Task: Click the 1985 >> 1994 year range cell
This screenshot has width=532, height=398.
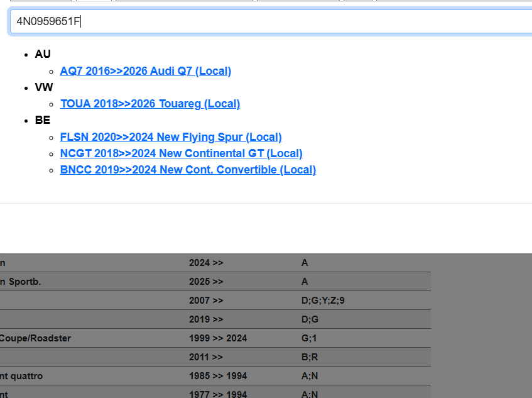Action: point(218,376)
